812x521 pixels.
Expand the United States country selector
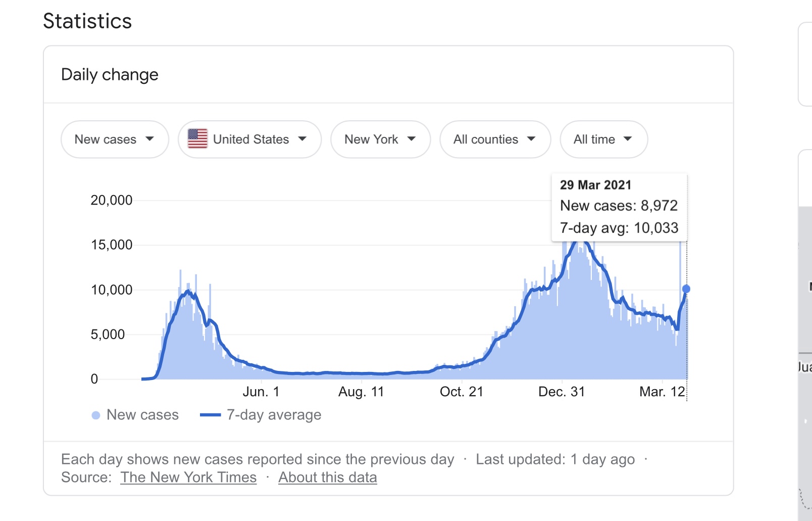249,139
